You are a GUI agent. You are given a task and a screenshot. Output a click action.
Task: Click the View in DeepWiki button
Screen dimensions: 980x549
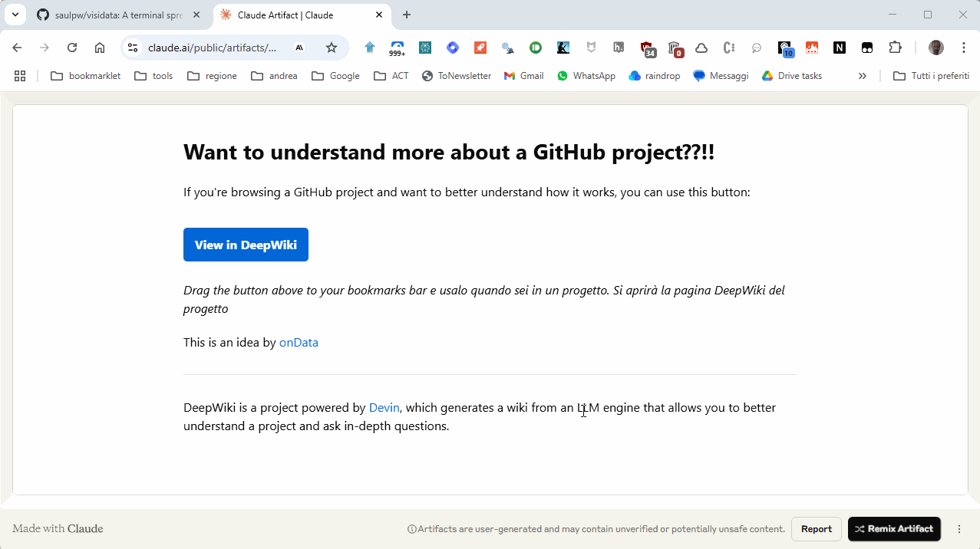246,245
